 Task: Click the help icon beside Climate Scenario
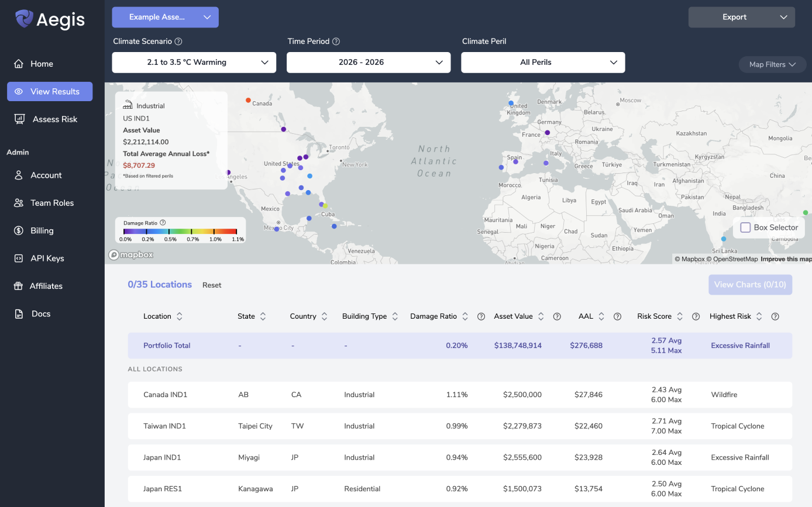pyautogui.click(x=178, y=42)
